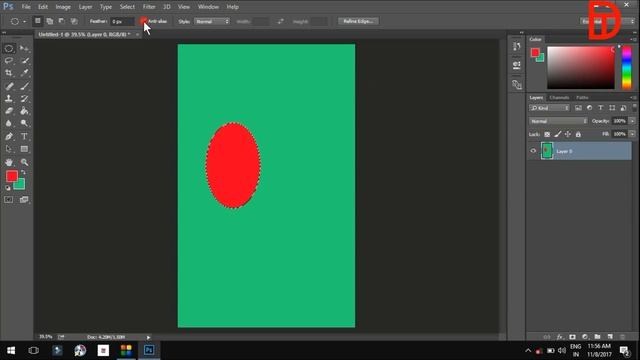Open the File menu
Viewport: 640px width, 360px height.
tap(26, 7)
